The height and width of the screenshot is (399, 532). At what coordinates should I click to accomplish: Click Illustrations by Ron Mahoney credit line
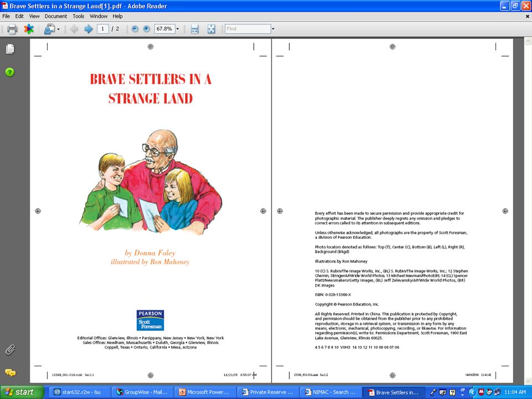click(341, 261)
